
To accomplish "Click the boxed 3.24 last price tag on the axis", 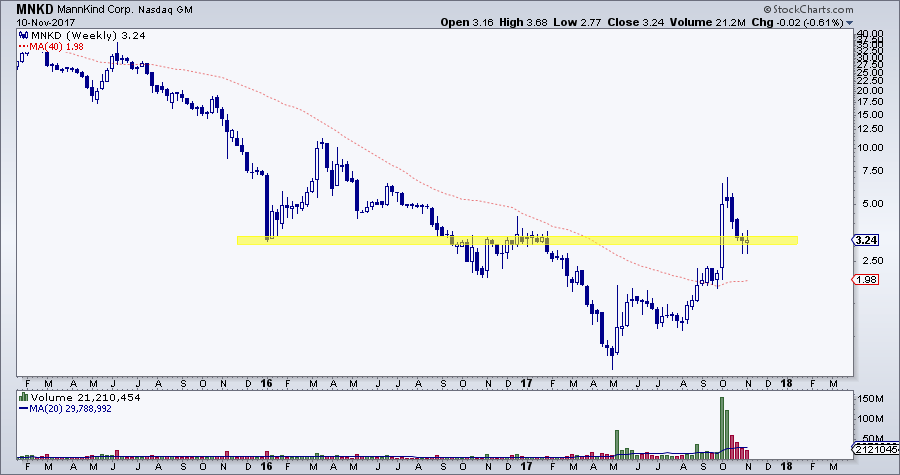I will pos(866,240).
